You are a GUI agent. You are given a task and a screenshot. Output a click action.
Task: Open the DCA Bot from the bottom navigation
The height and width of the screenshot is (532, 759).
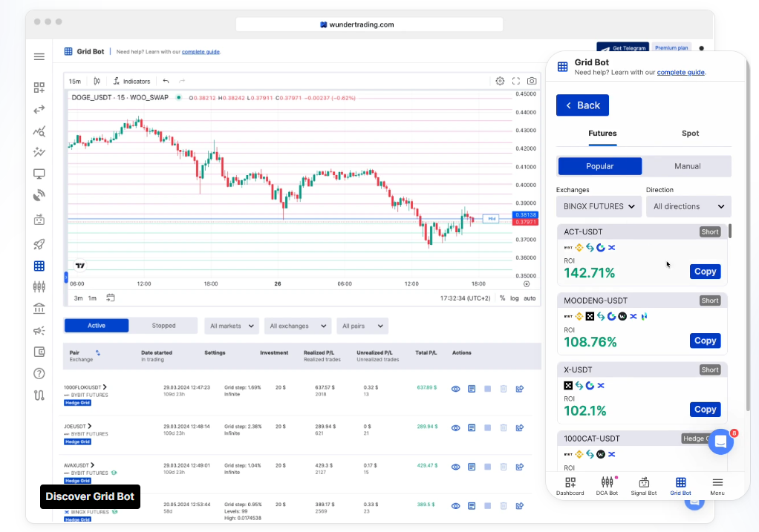pyautogui.click(x=607, y=485)
